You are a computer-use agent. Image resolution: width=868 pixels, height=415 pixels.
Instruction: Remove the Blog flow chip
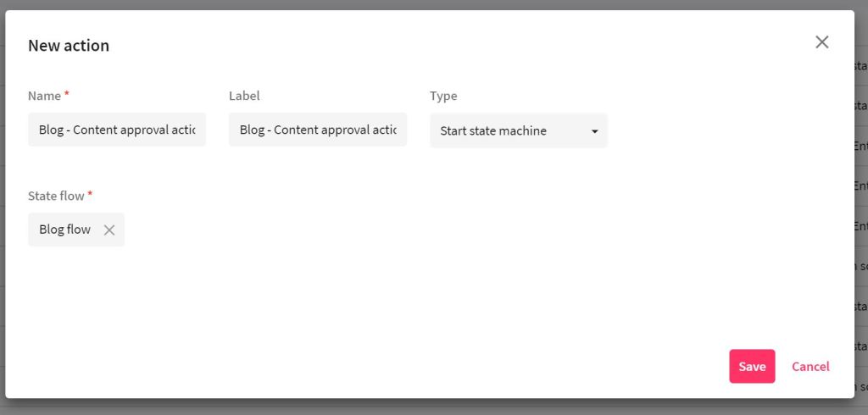coord(109,230)
